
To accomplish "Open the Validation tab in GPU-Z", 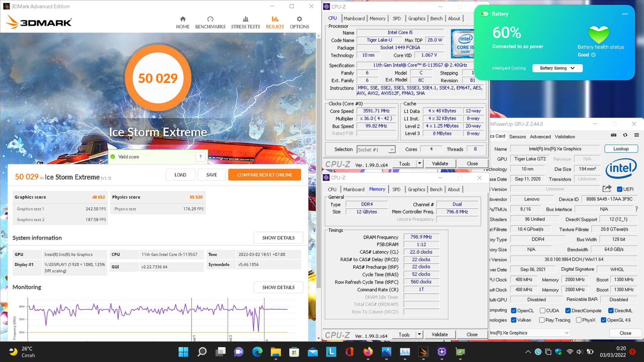I will [565, 136].
